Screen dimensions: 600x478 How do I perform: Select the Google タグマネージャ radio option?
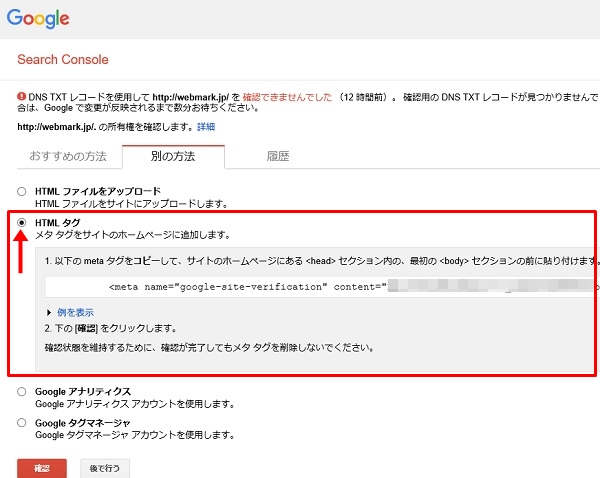click(21, 423)
